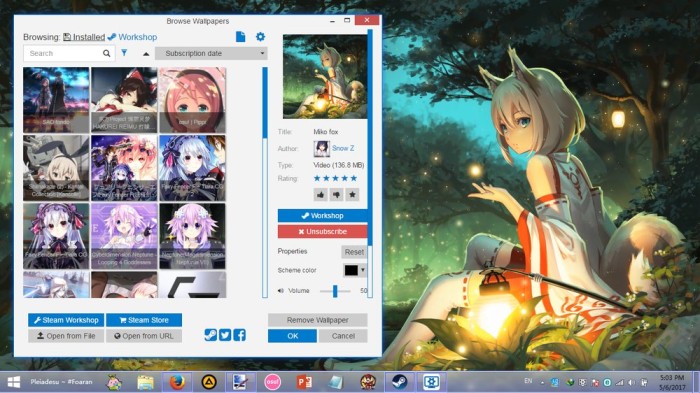
Task: Adjust the Volume slider handle
Action: (x=335, y=291)
